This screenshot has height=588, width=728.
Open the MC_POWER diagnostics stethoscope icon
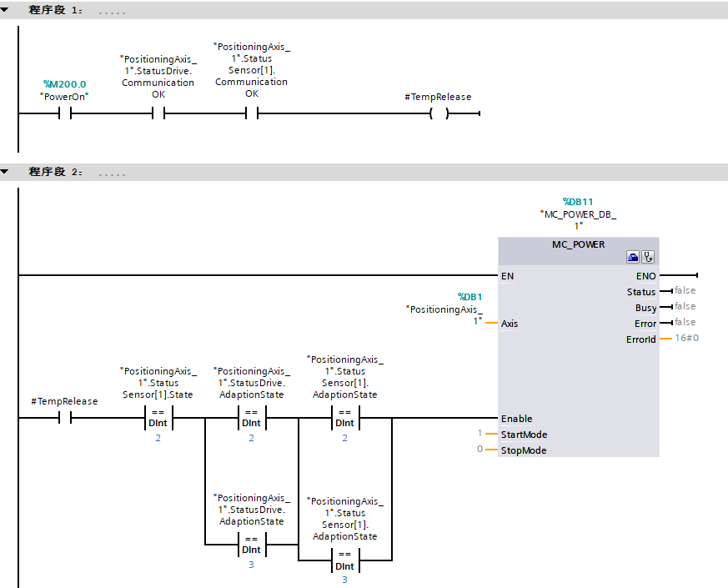(648, 258)
